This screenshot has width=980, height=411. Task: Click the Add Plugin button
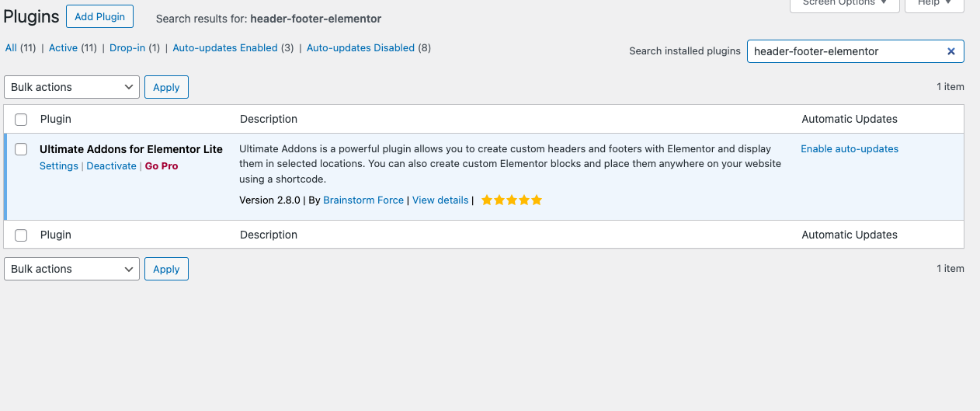99,17
